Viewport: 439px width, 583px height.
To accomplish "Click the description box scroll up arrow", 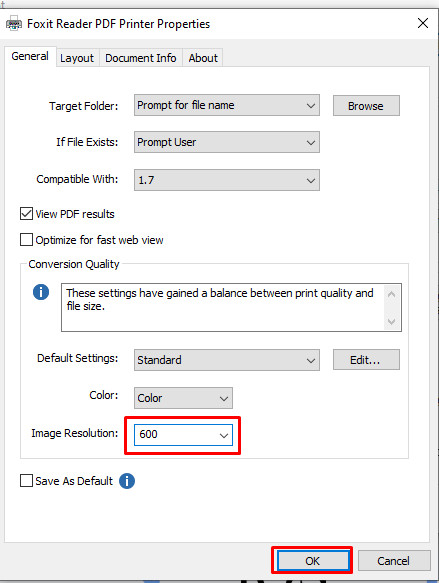I will coord(391,294).
